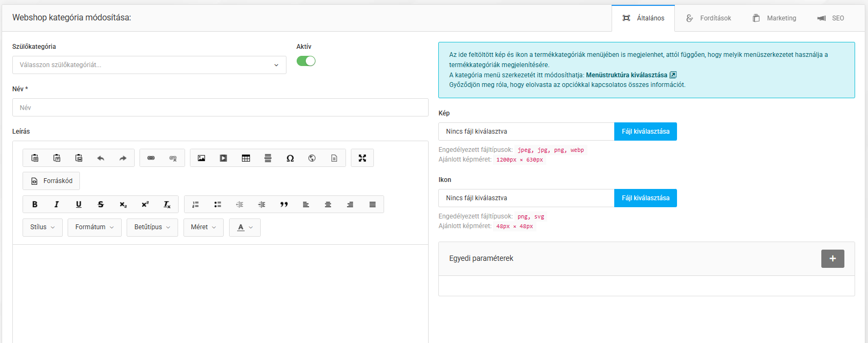Remove formatting from selected text

pos(167,205)
